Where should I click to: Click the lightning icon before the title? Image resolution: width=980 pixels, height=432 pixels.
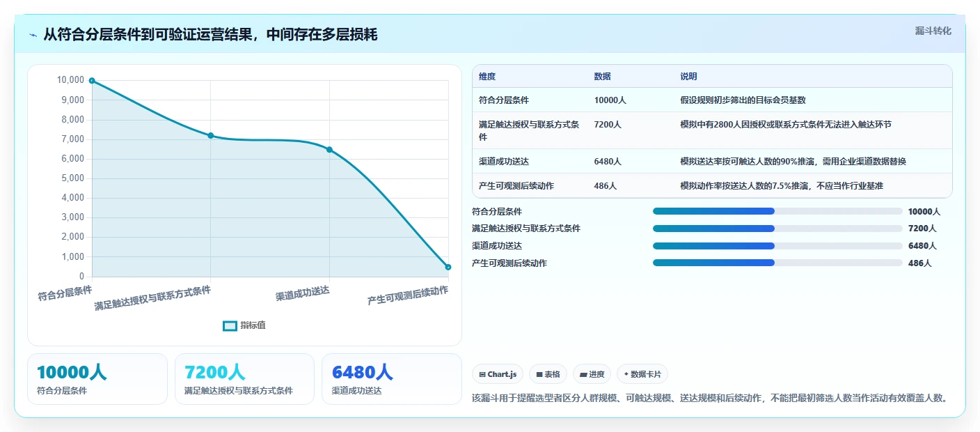tap(33, 35)
